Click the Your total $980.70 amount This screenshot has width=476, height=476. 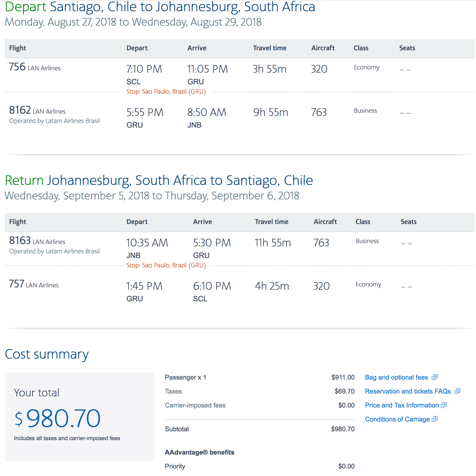tap(58, 419)
